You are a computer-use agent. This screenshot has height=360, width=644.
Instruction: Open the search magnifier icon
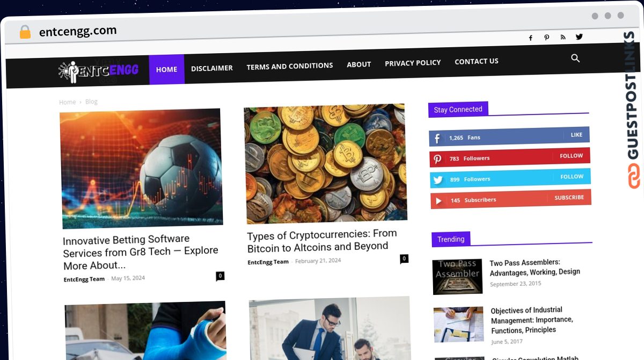point(575,58)
